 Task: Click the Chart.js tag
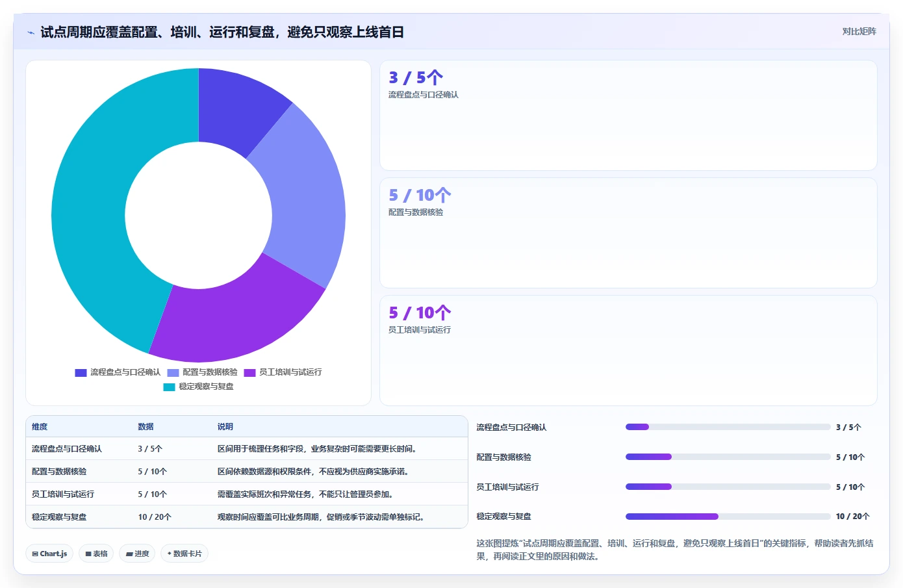tap(49, 554)
